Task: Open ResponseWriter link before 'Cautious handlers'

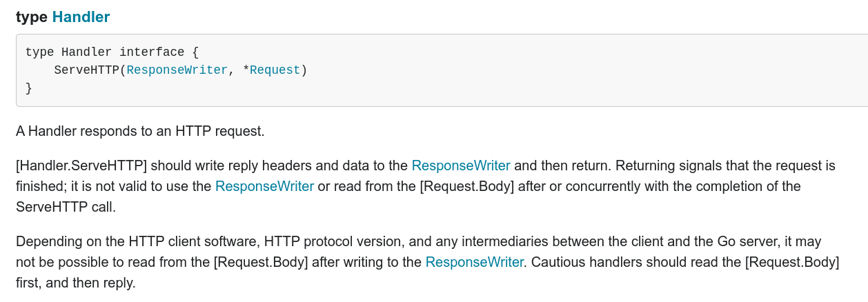Action: [475, 262]
